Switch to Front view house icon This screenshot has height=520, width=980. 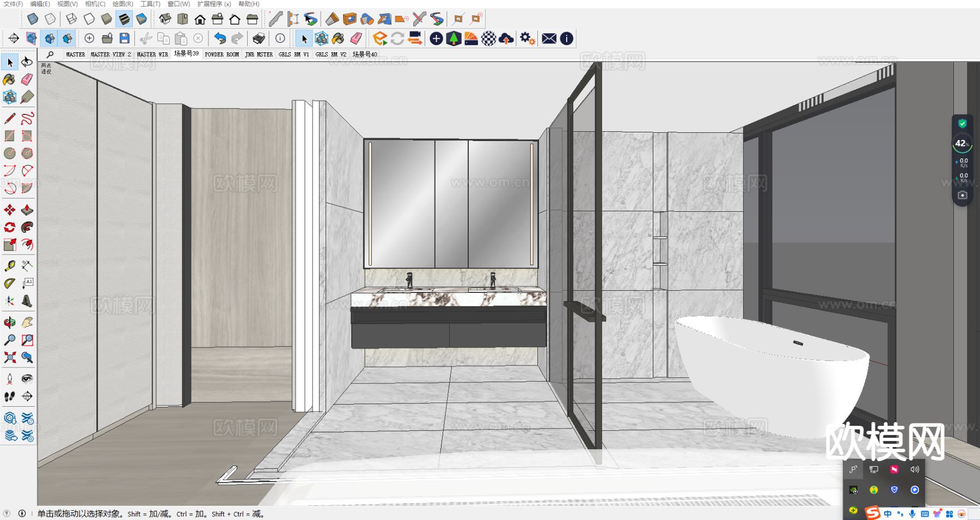click(x=200, y=20)
